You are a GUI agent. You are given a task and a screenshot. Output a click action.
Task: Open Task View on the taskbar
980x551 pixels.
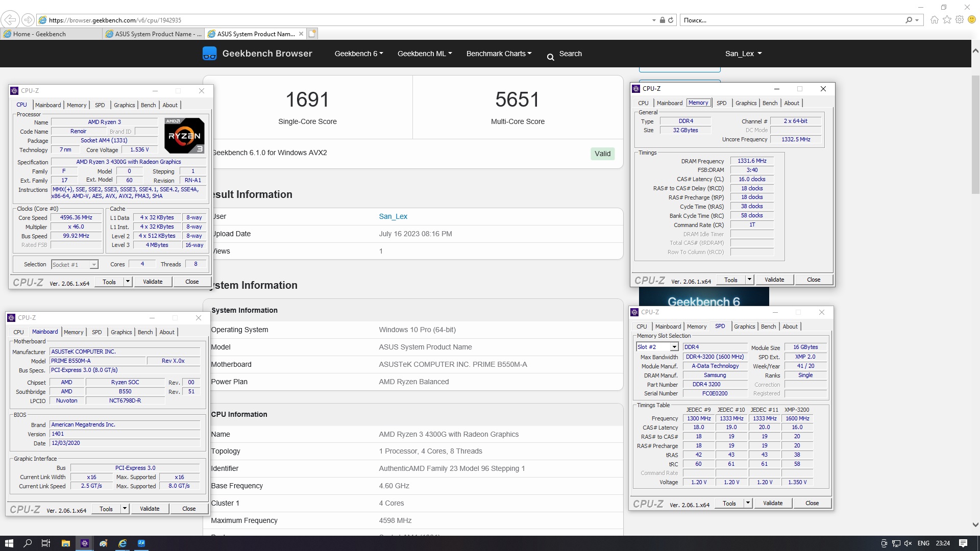(45, 543)
